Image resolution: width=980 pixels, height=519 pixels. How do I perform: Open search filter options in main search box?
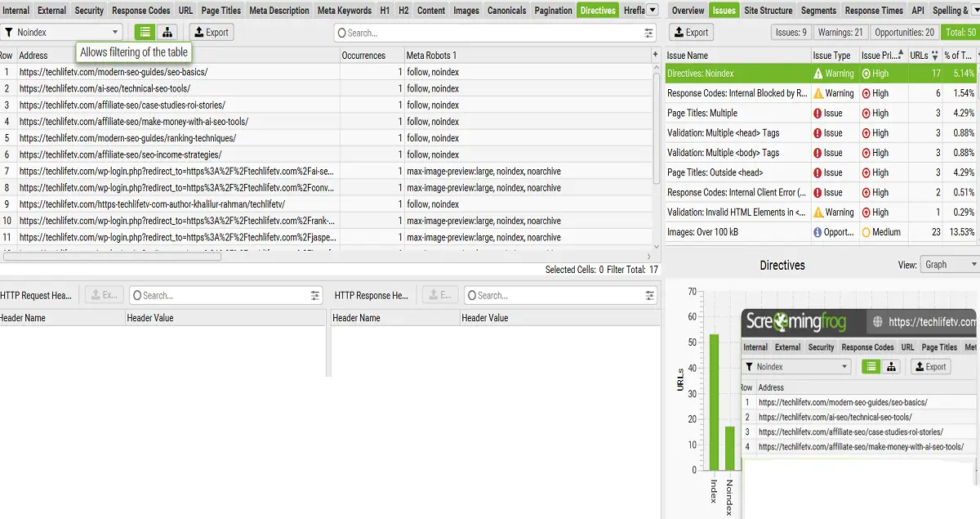(649, 33)
